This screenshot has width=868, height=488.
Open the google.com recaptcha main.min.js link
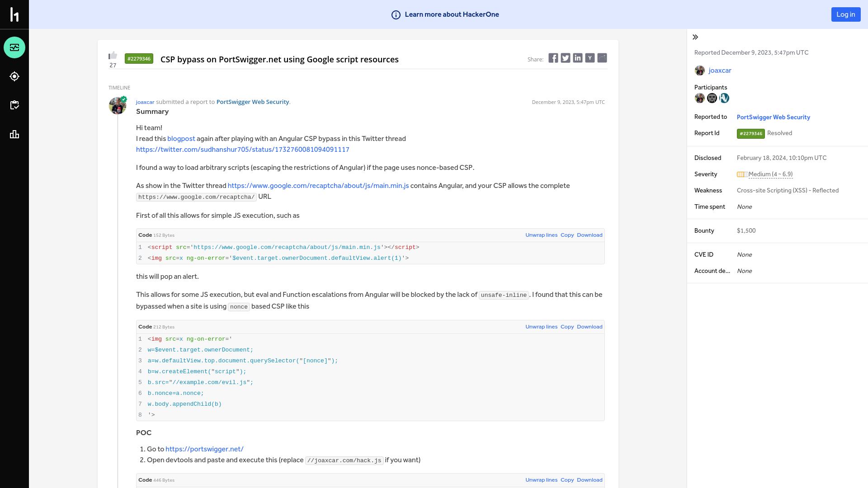318,186
